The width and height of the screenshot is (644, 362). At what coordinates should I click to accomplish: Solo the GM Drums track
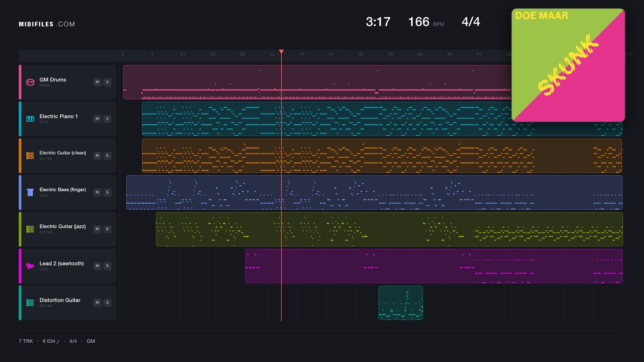[107, 82]
